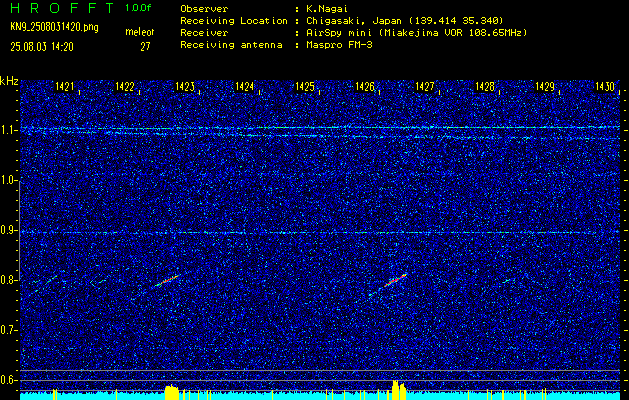Click the horizontal carrier line at 0.9 kHz

(x=320, y=232)
